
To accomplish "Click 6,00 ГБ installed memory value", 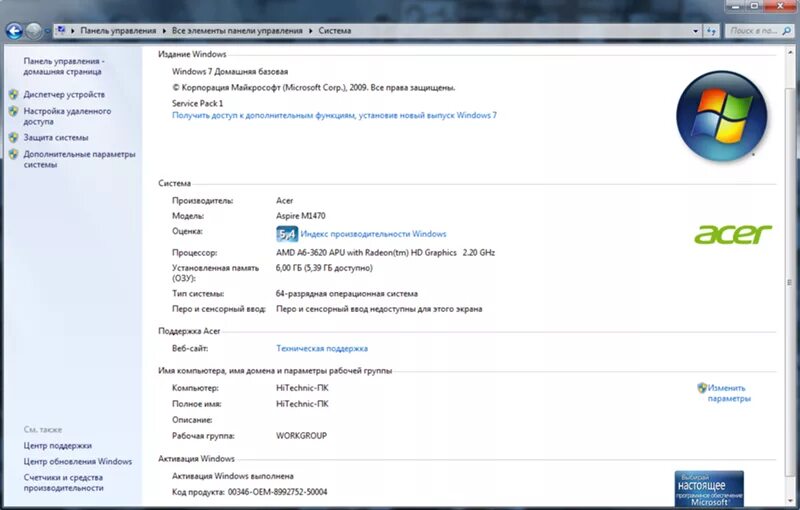I will [324, 268].
